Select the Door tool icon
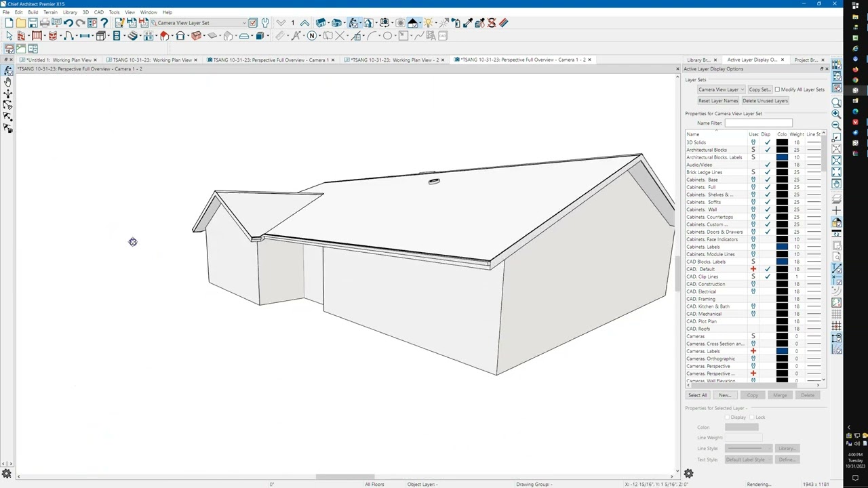Image resolution: width=868 pixels, height=488 pixels. click(68, 35)
